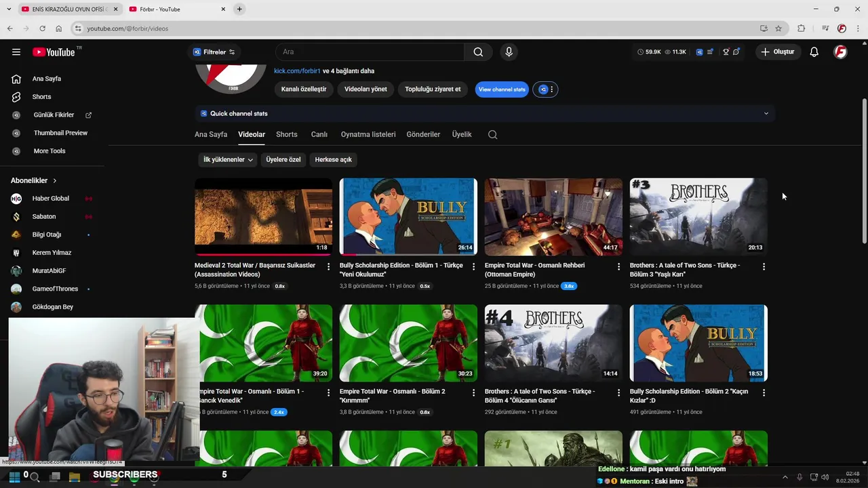This screenshot has width=868, height=488.
Task: Click the page vertical scrollbar
Action: click(864, 171)
